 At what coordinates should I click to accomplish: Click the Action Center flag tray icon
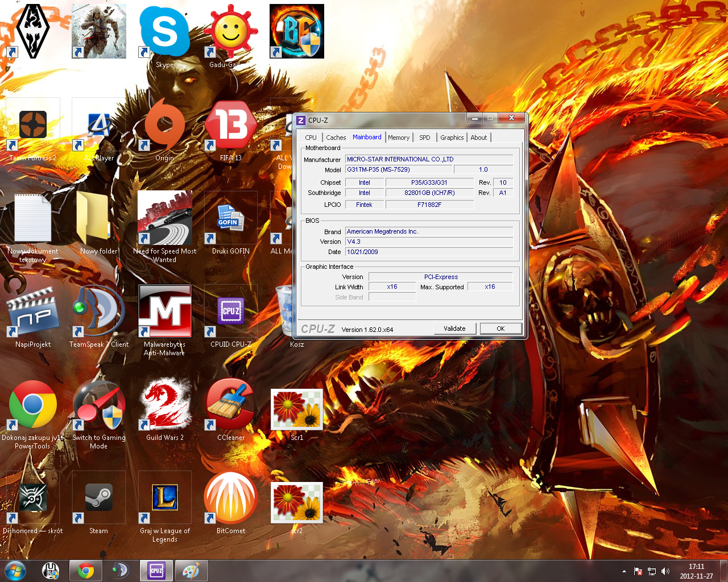(638, 571)
